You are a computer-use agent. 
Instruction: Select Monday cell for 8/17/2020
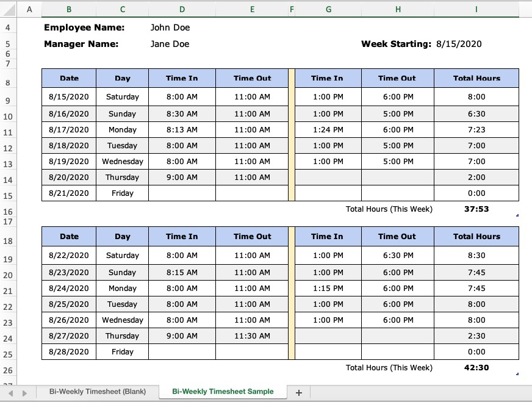[x=123, y=129]
